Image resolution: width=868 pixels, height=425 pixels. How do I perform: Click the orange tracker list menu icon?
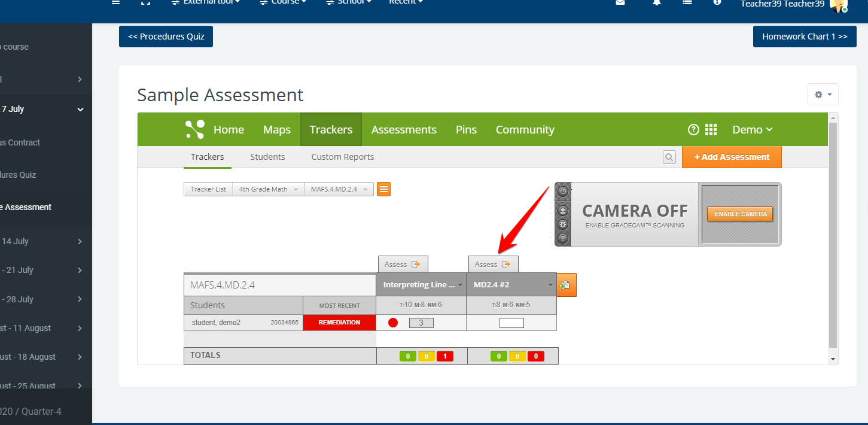click(383, 189)
